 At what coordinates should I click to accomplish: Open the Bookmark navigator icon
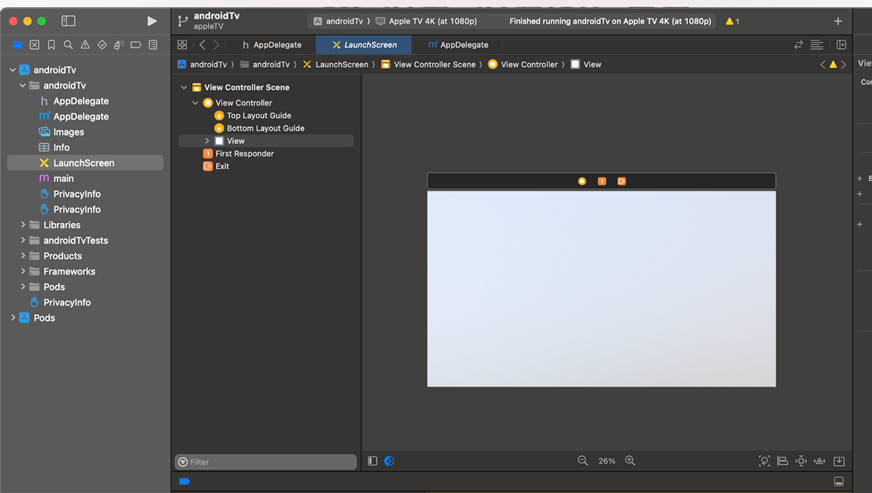click(x=51, y=45)
